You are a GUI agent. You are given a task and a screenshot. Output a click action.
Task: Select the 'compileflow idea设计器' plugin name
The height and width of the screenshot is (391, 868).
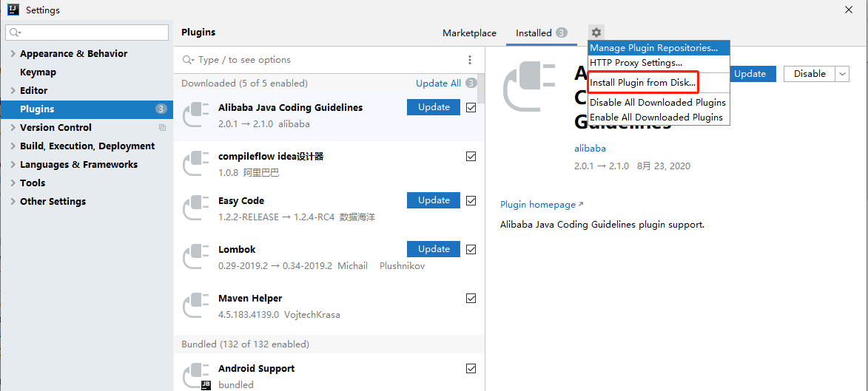[271, 157]
